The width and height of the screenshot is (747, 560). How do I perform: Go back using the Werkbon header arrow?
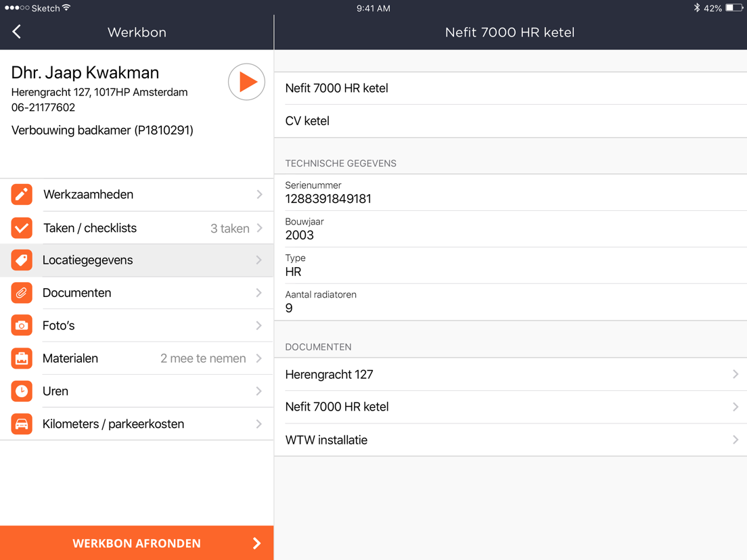pos(17,32)
